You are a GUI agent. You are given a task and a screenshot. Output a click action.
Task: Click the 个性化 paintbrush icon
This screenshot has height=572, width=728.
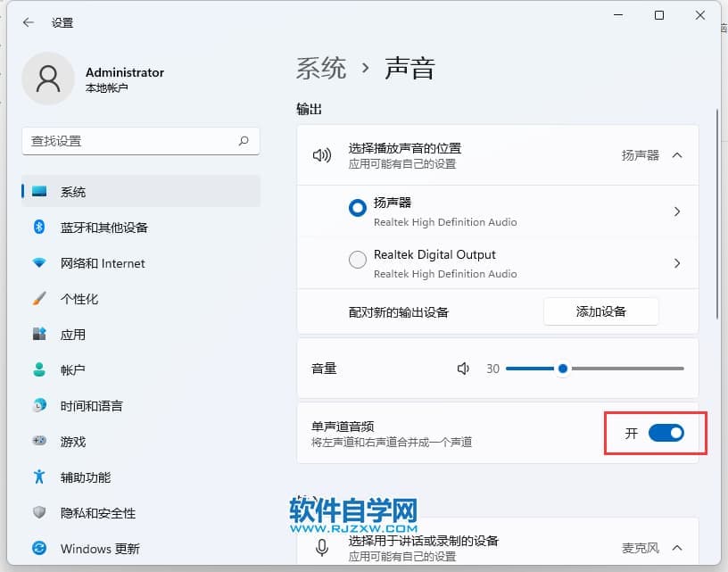coord(39,299)
